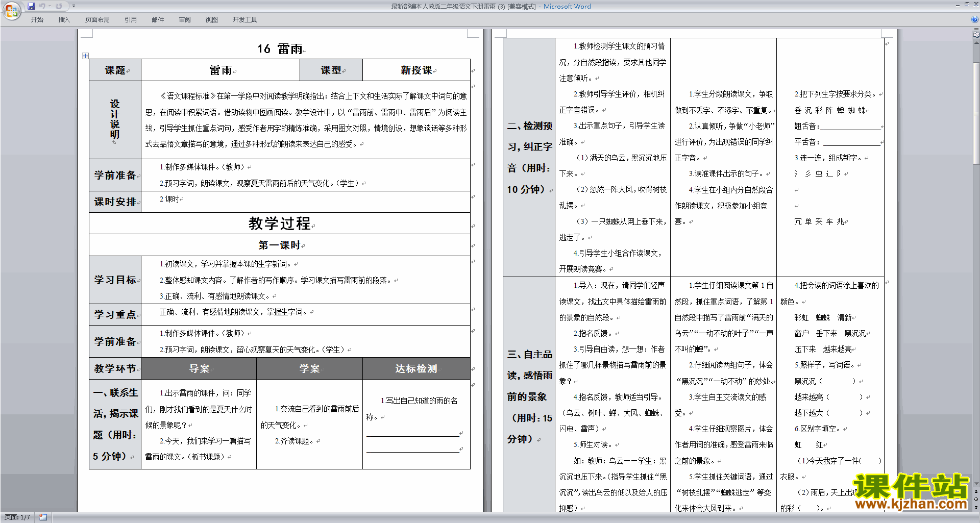Click the 雷雨 cell next to 课题
This screenshot has width=980, height=523.
click(x=220, y=70)
